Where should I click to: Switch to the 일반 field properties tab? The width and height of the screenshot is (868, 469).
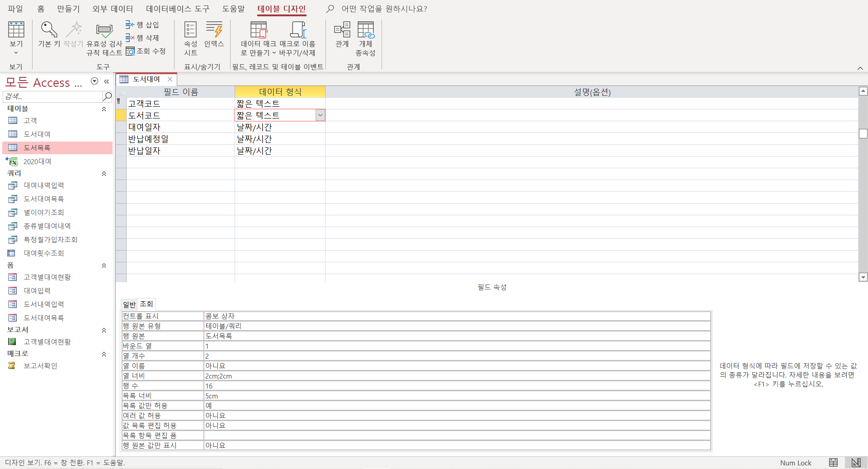coord(129,304)
